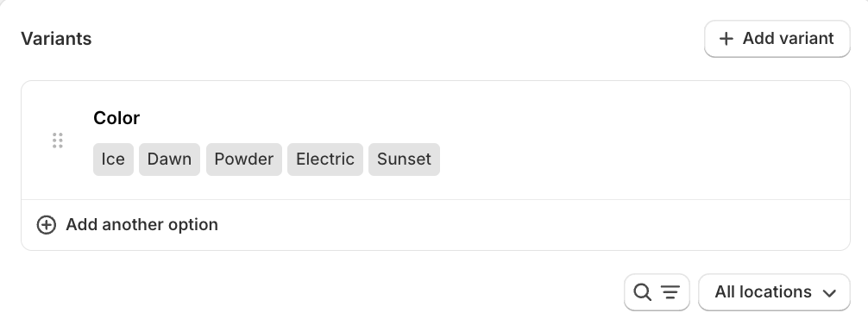Screen dimensions: 868x319
Task: Select the Dawn color value
Action: pos(169,159)
